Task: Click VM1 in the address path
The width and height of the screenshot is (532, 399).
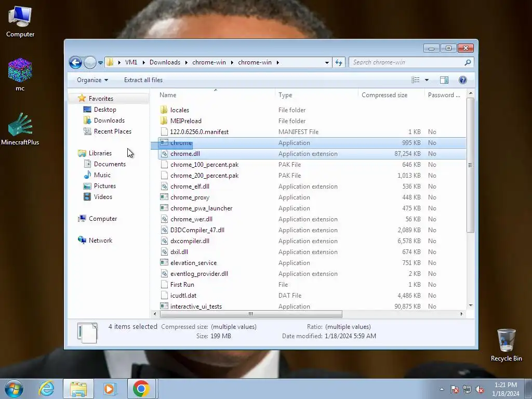Action: (x=131, y=62)
